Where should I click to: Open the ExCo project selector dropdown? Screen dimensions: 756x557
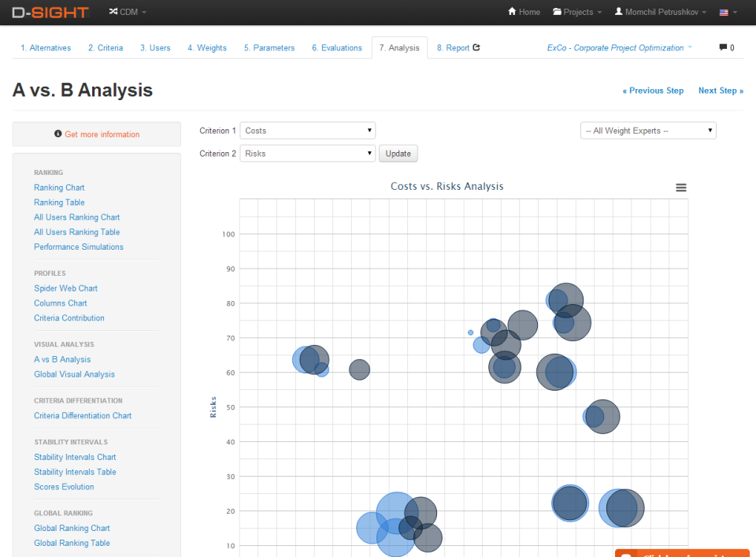click(619, 47)
